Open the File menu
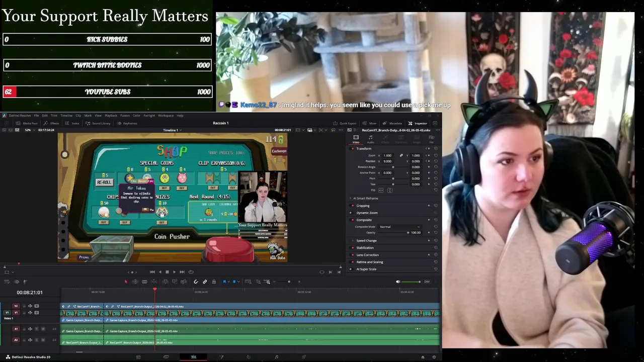 36,116
